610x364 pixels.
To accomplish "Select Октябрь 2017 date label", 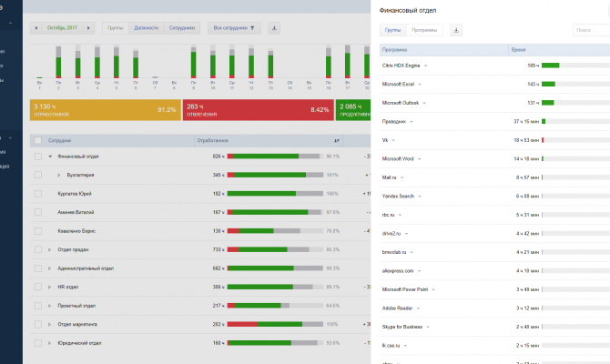I will point(62,28).
